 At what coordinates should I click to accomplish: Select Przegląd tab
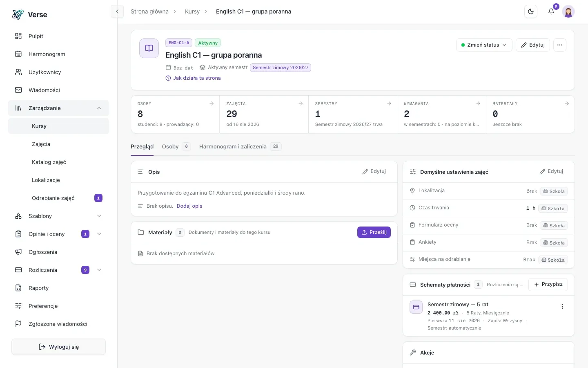pos(142,146)
